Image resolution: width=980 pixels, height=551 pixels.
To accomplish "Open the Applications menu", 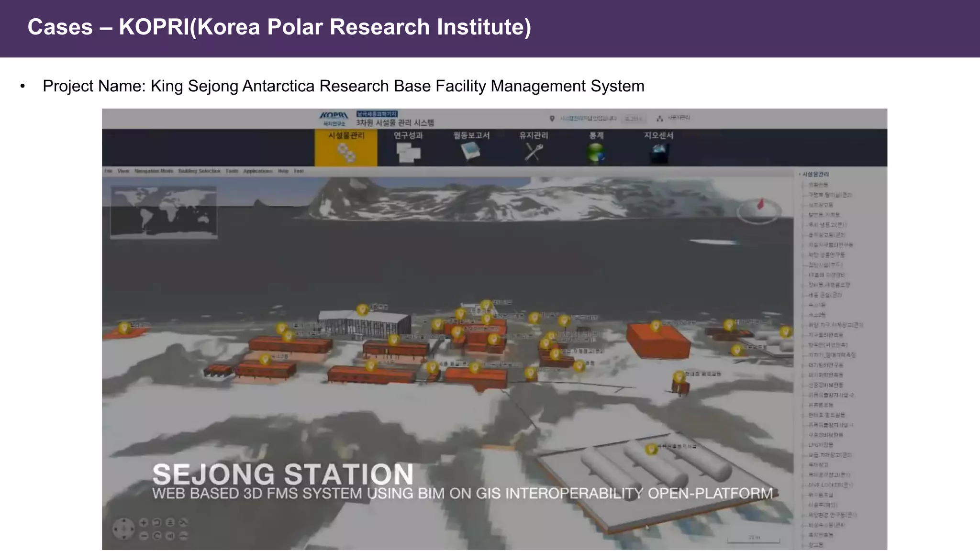I will tap(258, 171).
